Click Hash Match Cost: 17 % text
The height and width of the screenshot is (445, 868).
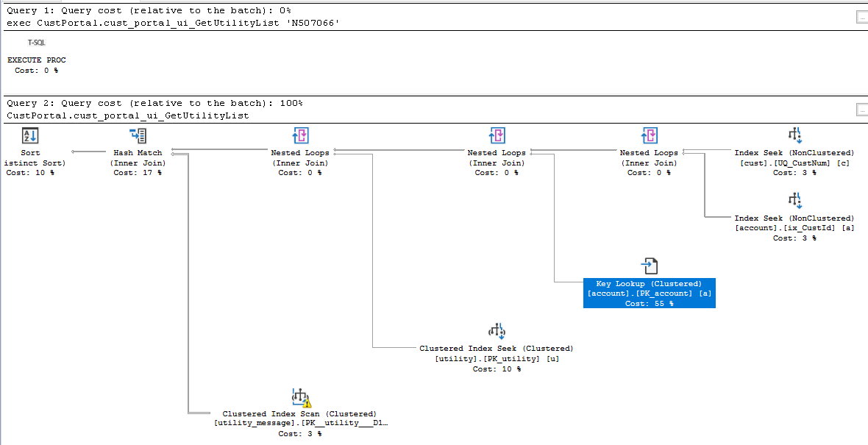click(138, 173)
